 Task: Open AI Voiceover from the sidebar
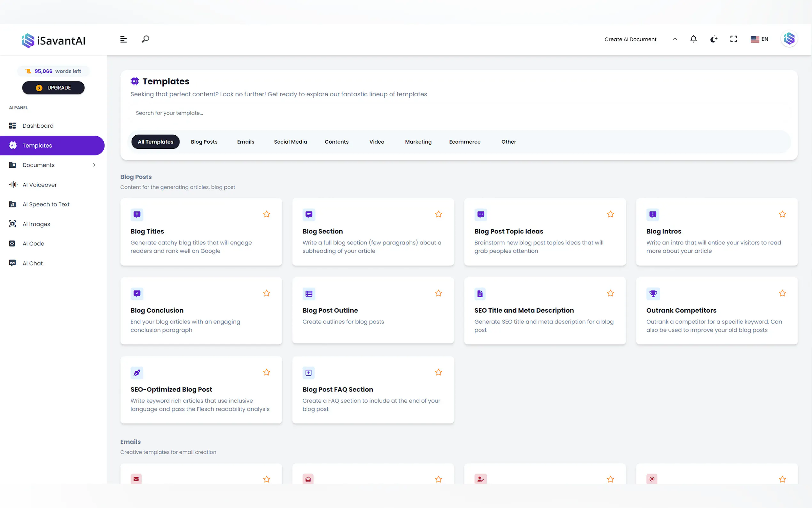tap(40, 185)
